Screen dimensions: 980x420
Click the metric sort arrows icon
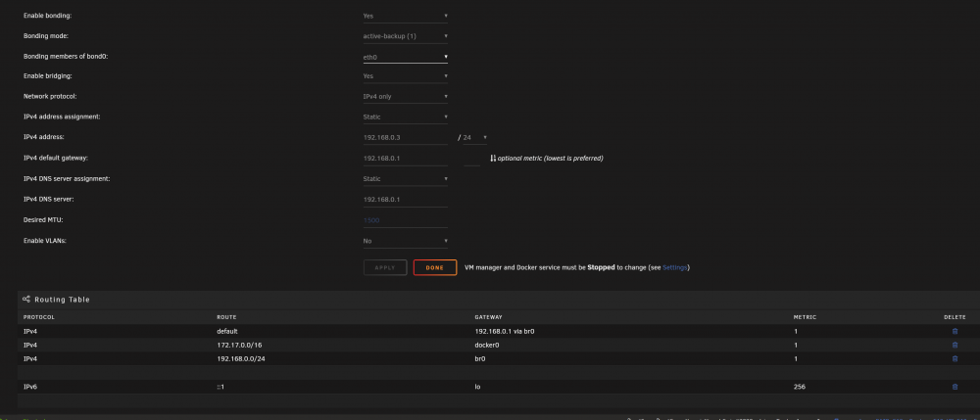493,159
